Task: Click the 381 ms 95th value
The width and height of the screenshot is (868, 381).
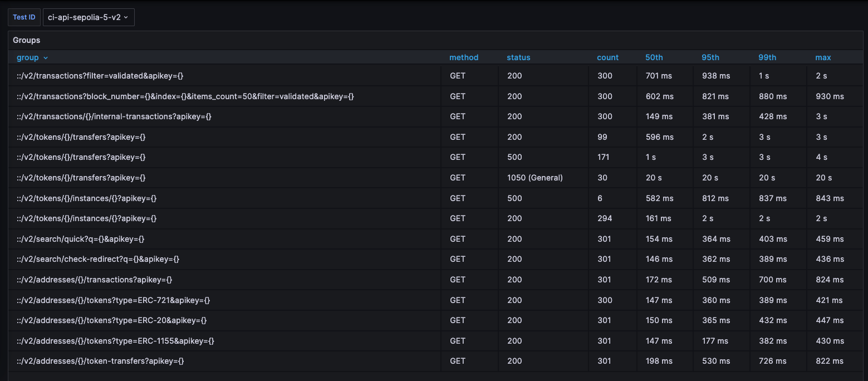Action: coord(715,116)
